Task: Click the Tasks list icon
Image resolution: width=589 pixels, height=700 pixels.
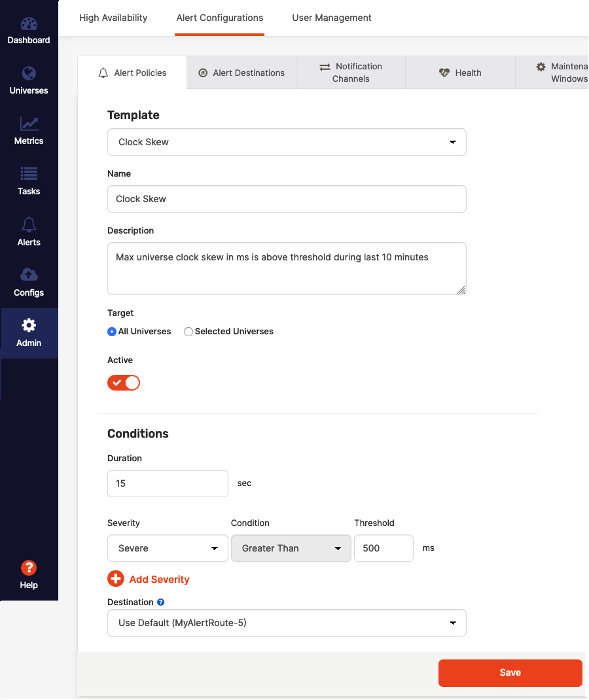Action: pos(29,174)
